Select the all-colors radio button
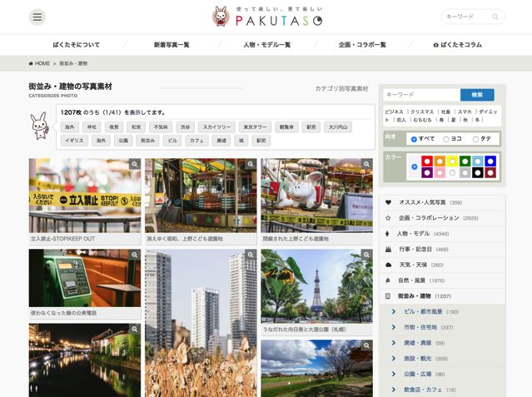The image size is (532, 397). tap(414, 166)
